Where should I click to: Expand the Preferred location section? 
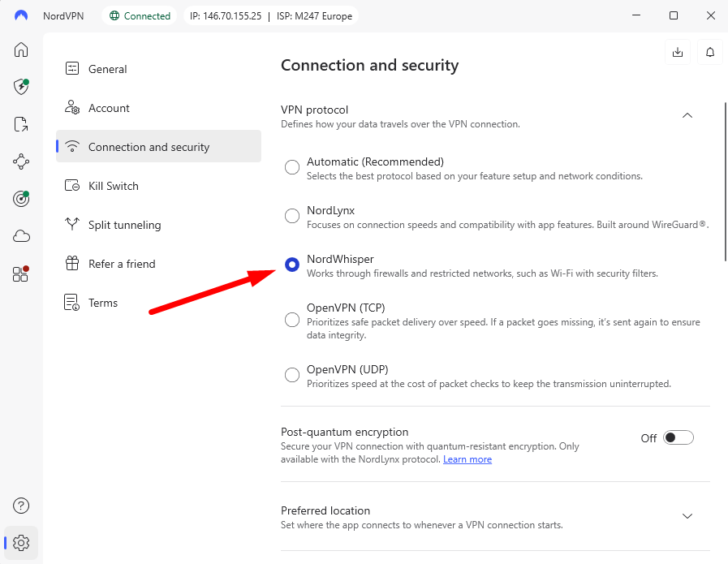(687, 515)
